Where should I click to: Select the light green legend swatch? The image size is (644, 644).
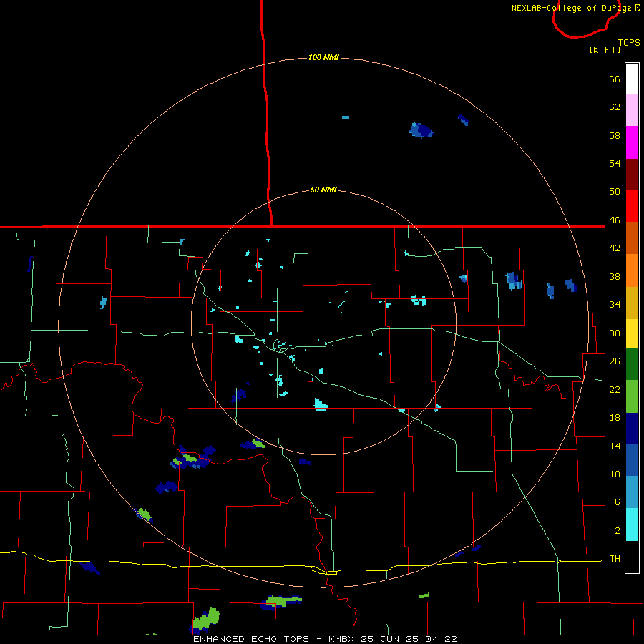(x=632, y=396)
